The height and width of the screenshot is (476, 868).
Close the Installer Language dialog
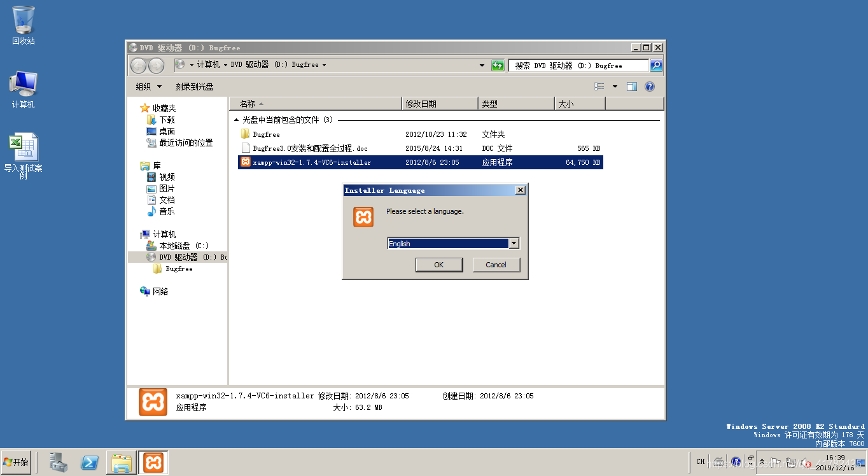[x=520, y=190]
